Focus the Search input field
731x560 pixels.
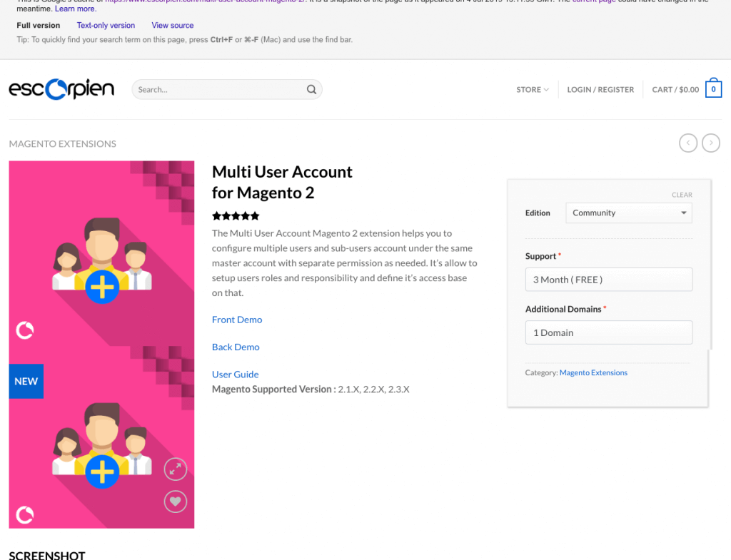click(218, 90)
